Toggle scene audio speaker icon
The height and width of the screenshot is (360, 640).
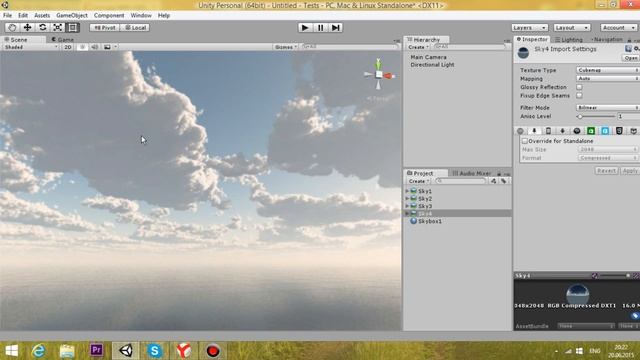[95, 47]
